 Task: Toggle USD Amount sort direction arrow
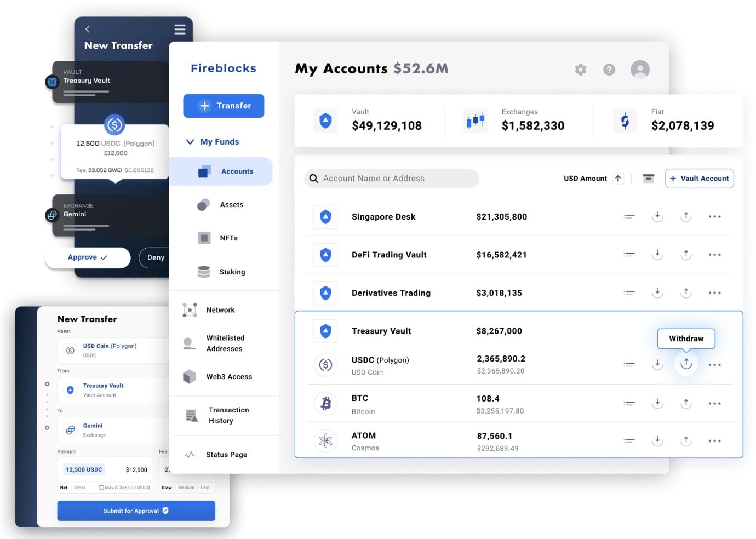[x=618, y=179]
